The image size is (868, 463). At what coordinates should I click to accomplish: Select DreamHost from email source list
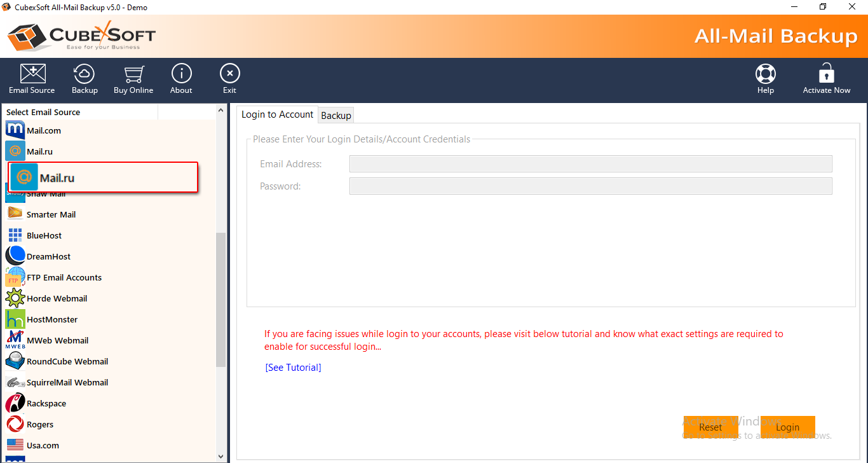(x=48, y=256)
